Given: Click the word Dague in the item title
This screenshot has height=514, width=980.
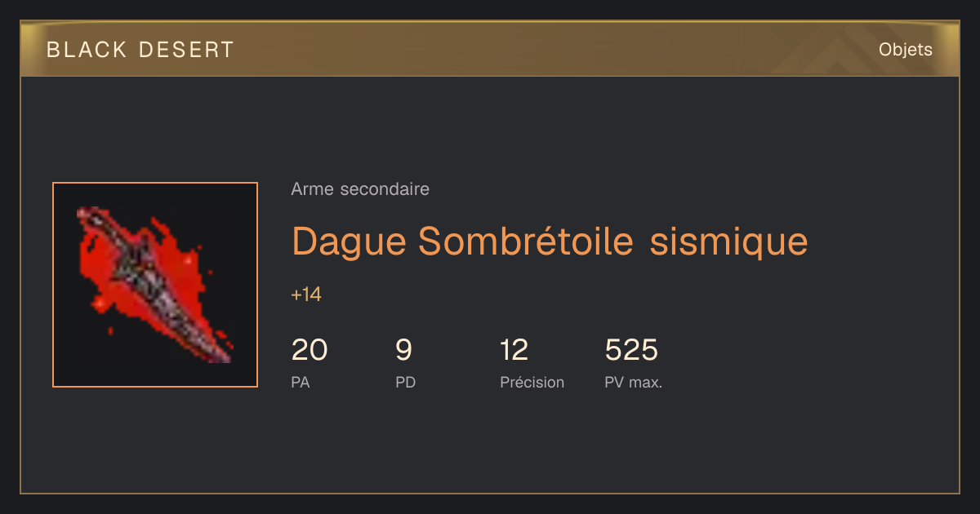Looking at the screenshot, I should coord(350,242).
